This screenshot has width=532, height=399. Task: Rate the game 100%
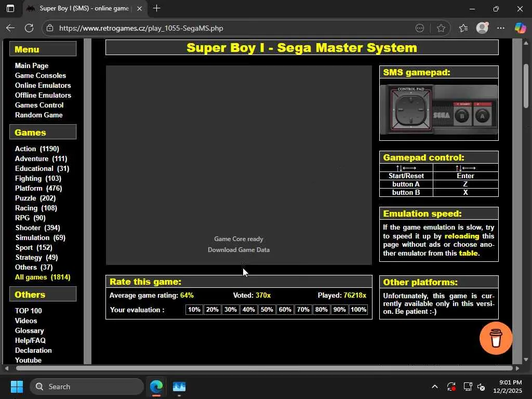358,310
